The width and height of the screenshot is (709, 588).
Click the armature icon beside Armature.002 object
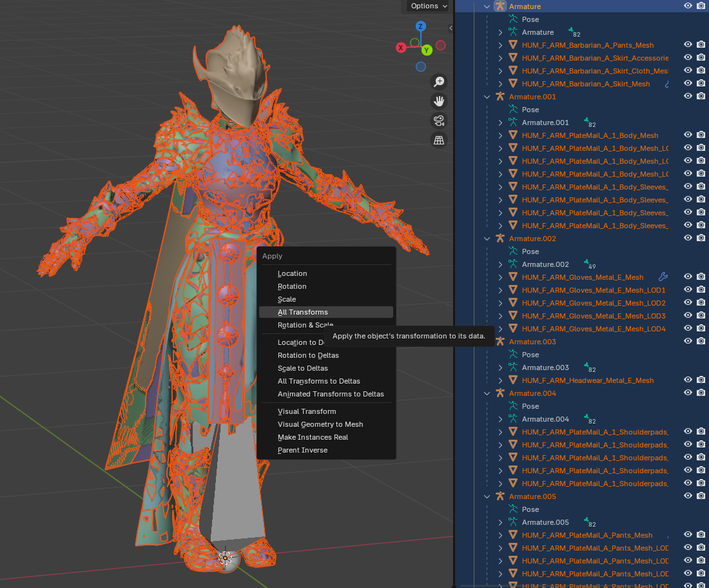tap(500, 239)
